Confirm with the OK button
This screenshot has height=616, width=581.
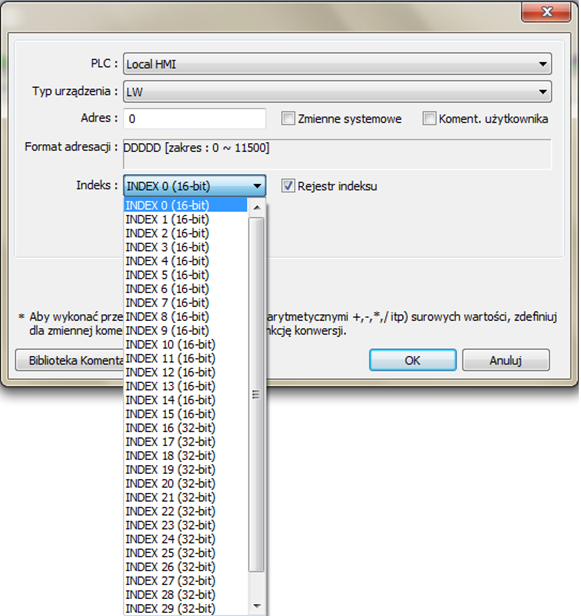click(x=412, y=360)
